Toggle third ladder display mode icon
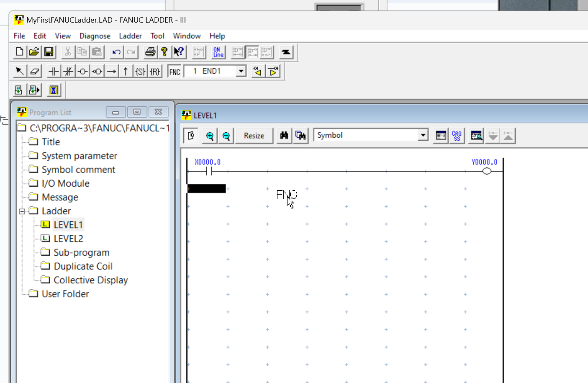Screen dimensions: 588x383 click(267, 52)
